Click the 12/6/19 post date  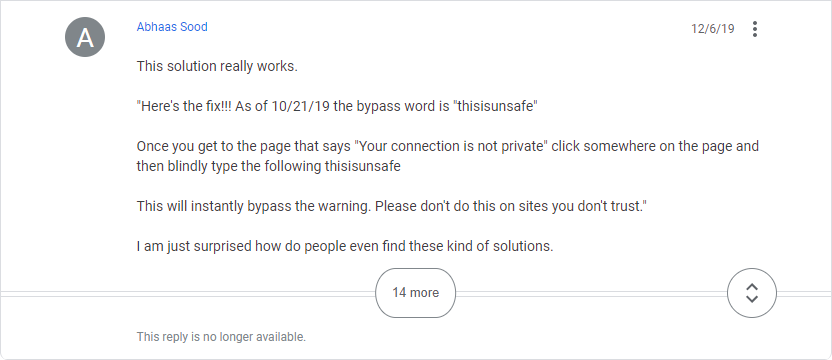click(713, 29)
